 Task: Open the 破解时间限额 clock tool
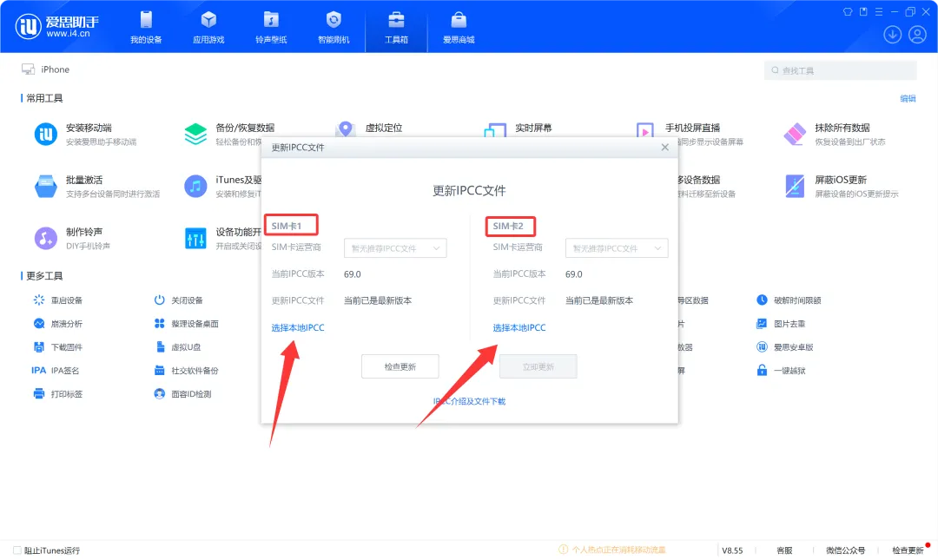(x=789, y=300)
